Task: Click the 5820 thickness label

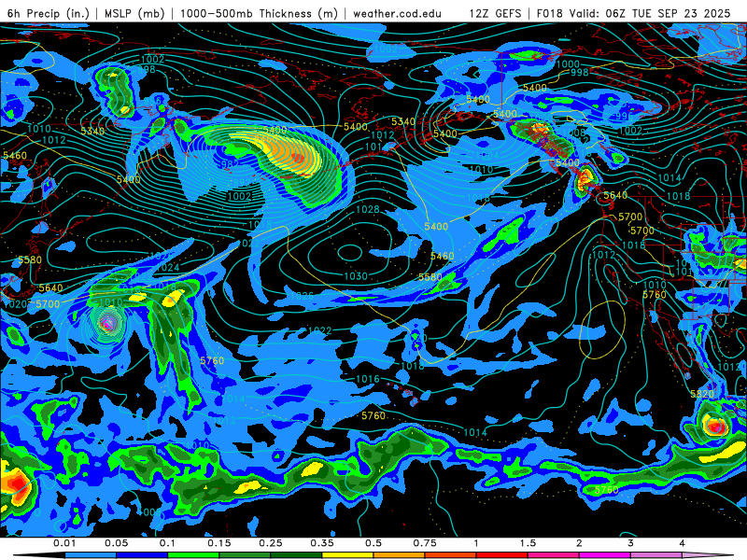Action: pyautogui.click(x=703, y=394)
